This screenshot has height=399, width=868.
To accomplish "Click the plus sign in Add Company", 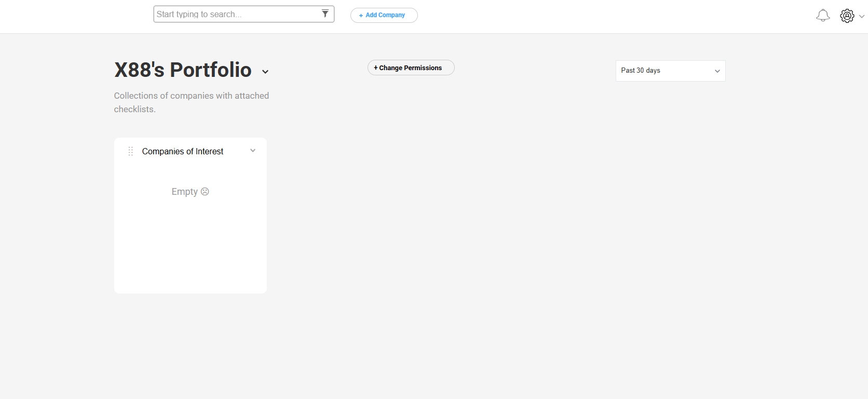I will coord(361,16).
